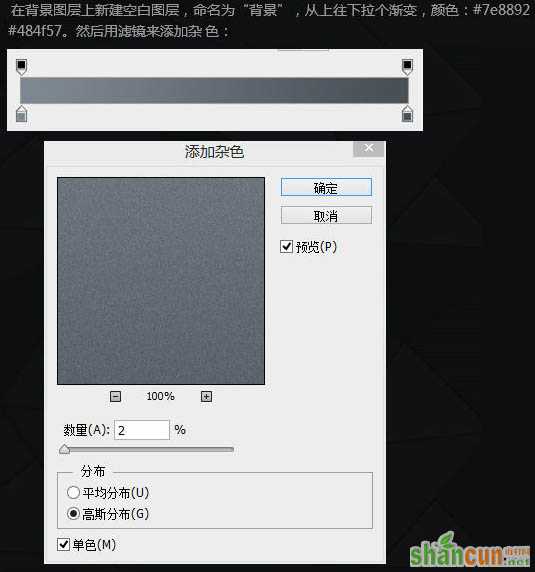
Task: Click the 数量 slider track
Action: pos(147,449)
